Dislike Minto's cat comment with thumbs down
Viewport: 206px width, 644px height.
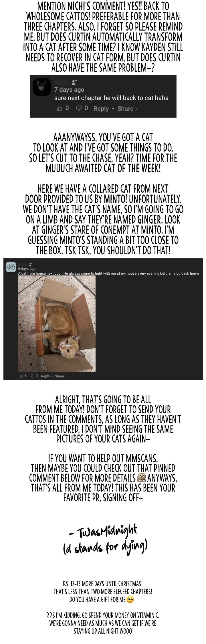pos(32,376)
